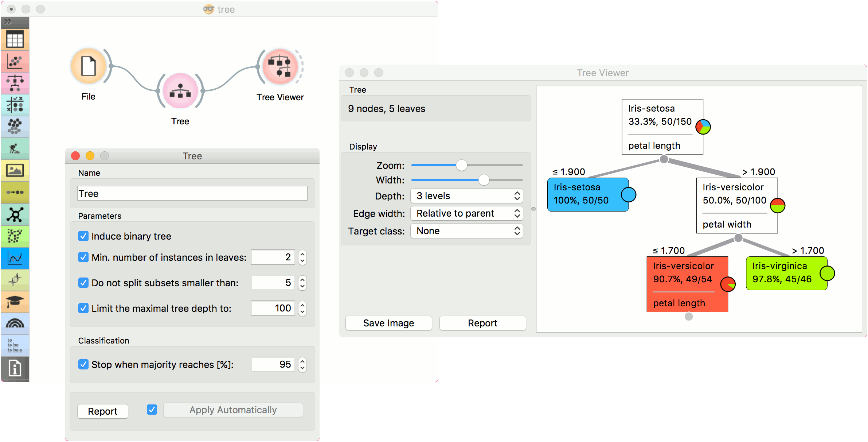Select the Data Table icon in the sidebar
Viewport: 868px width, 442px height.
tap(15, 39)
